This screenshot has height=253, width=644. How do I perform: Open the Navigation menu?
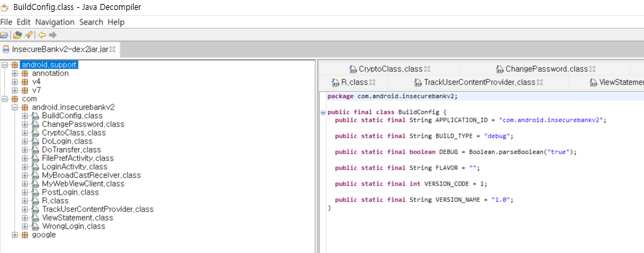click(x=54, y=22)
